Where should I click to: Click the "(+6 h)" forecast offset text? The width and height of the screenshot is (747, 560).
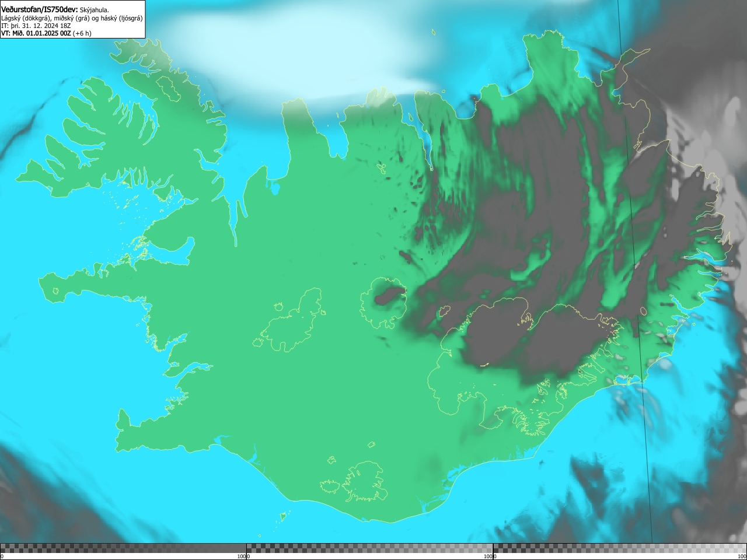(82, 33)
